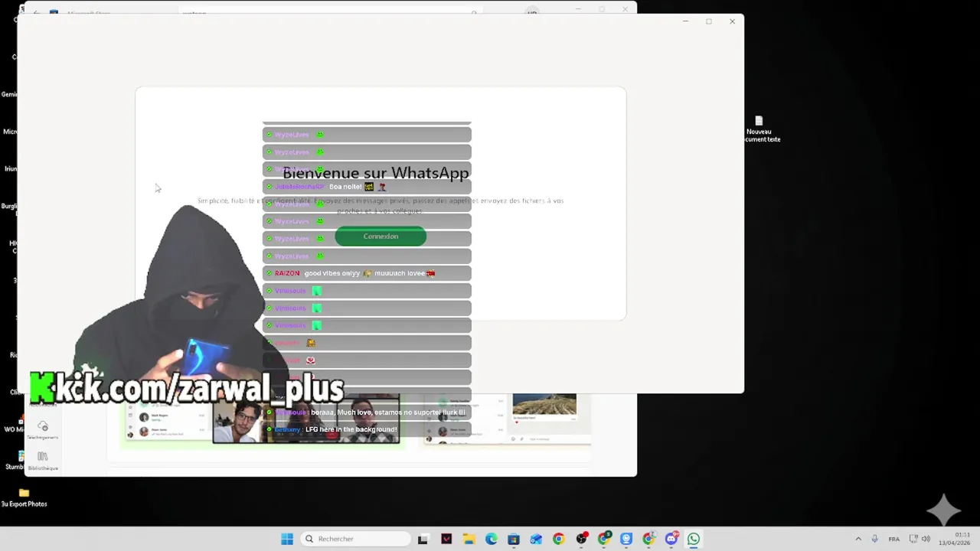Click the green Connexion button in WhatsApp
The height and width of the screenshot is (551, 980).
pyautogui.click(x=381, y=236)
